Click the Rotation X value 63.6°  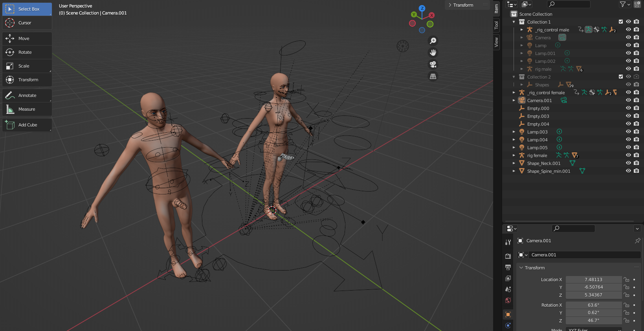593,305
